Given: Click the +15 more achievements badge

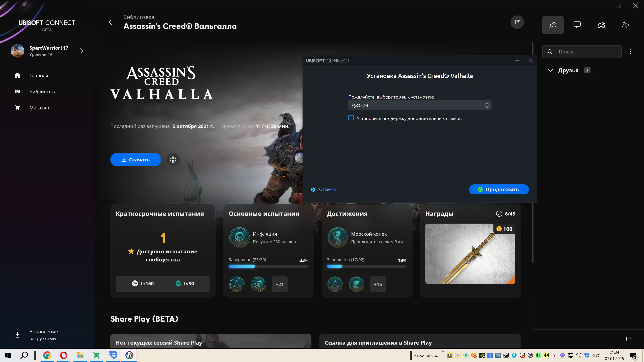Looking at the screenshot, I should click(x=378, y=284).
